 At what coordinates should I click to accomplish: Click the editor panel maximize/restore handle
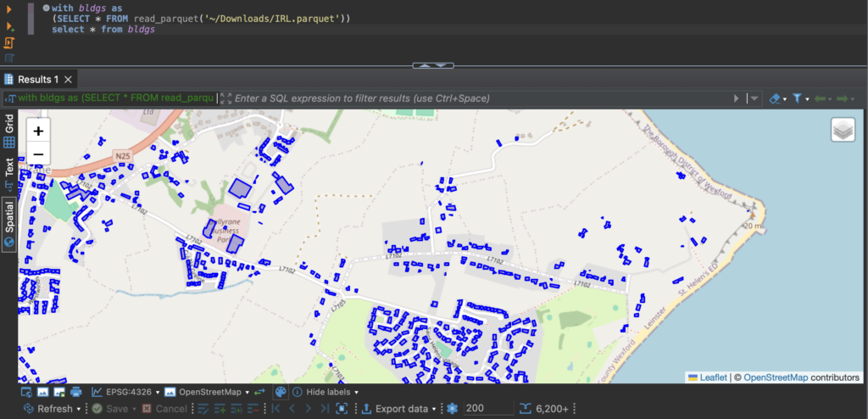[433, 65]
